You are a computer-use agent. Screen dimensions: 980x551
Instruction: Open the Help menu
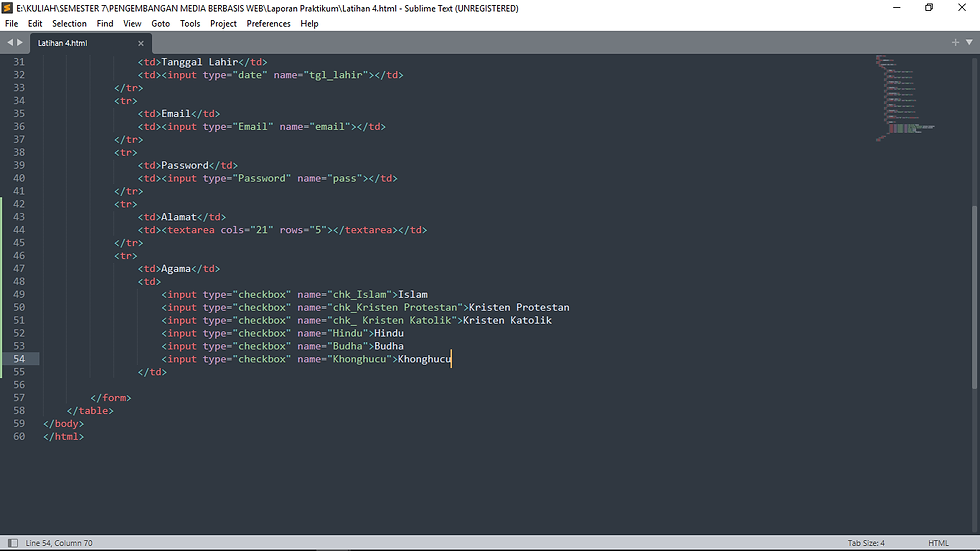pos(309,24)
